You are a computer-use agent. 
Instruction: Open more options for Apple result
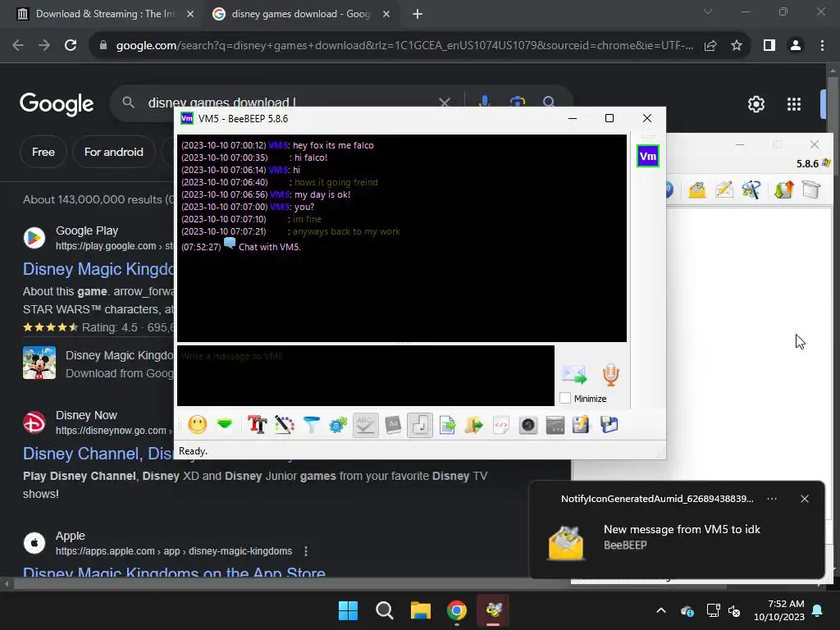[306, 550]
